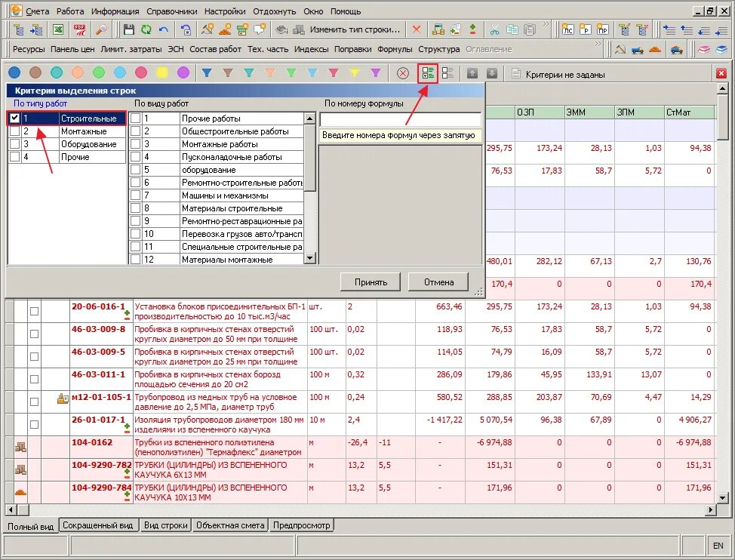Click the dark blue filter funnel icon
The height and width of the screenshot is (560, 735).
pos(207,72)
